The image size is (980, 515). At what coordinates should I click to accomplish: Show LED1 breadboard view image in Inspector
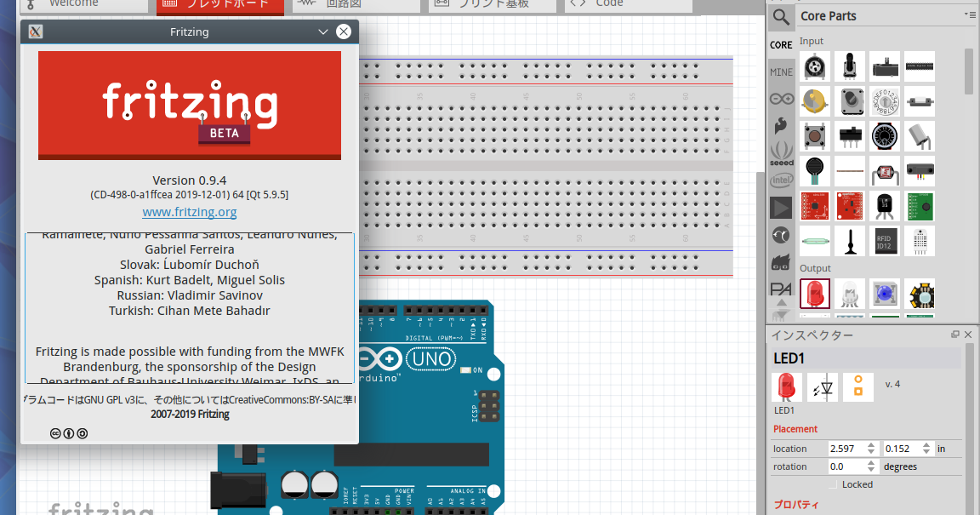pos(786,387)
